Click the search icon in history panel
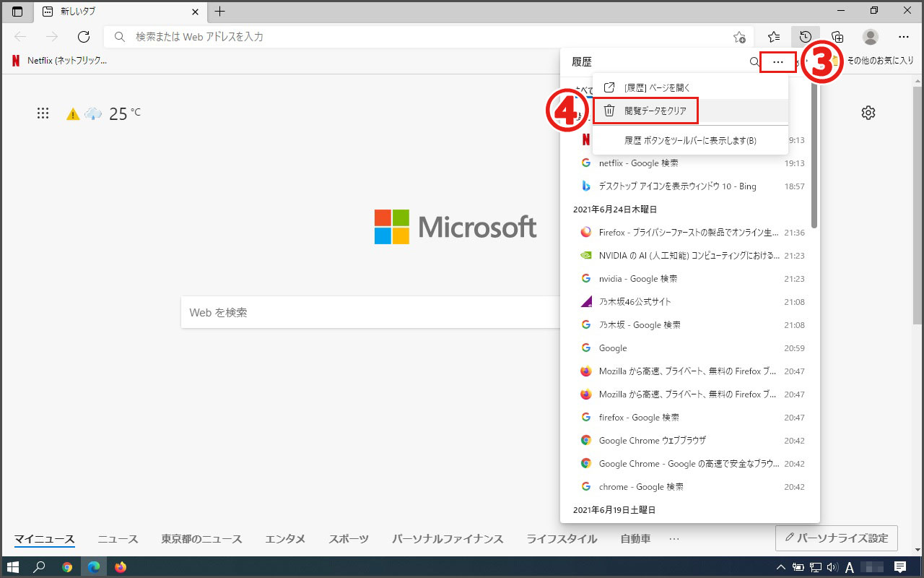Viewport: 924px width, 578px height. [754, 62]
